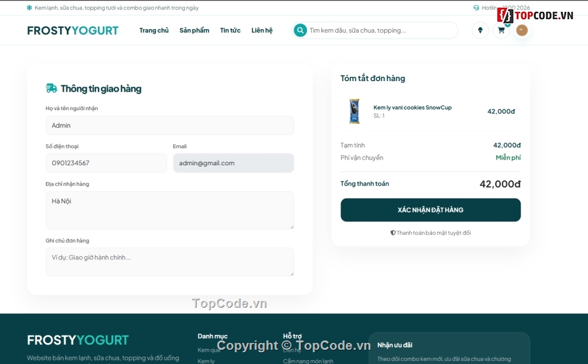Click XÁC NHẬN ĐẶT HÀNG button
588x364 pixels.
point(431,210)
